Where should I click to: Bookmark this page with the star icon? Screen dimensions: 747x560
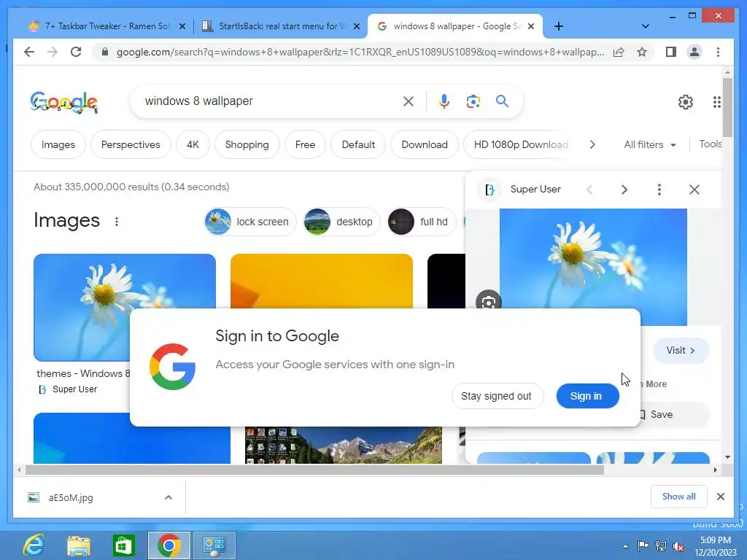tap(642, 52)
